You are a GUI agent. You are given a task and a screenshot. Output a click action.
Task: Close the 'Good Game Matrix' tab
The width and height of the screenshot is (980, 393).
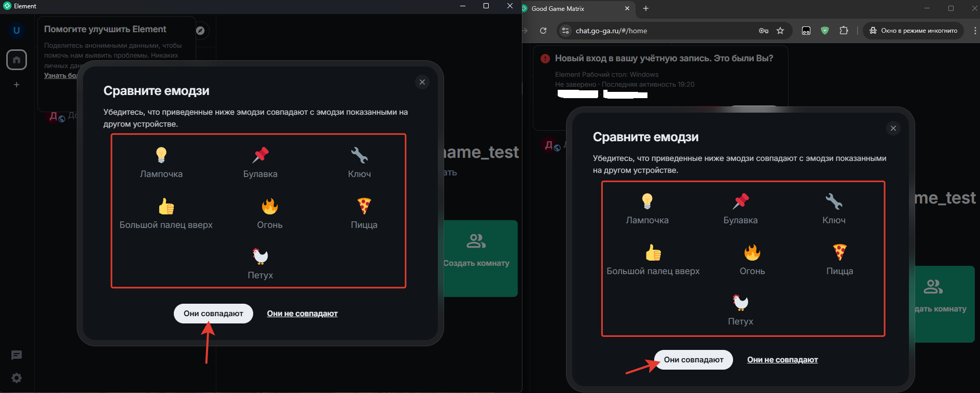click(x=627, y=9)
